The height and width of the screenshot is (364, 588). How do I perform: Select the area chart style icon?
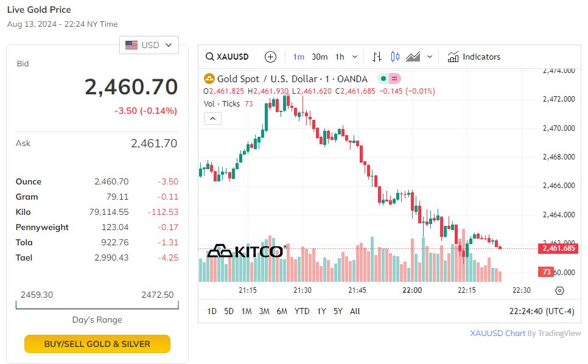413,57
